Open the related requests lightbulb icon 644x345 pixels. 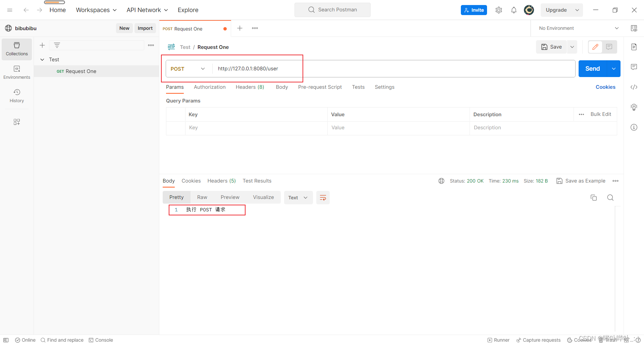[634, 107]
